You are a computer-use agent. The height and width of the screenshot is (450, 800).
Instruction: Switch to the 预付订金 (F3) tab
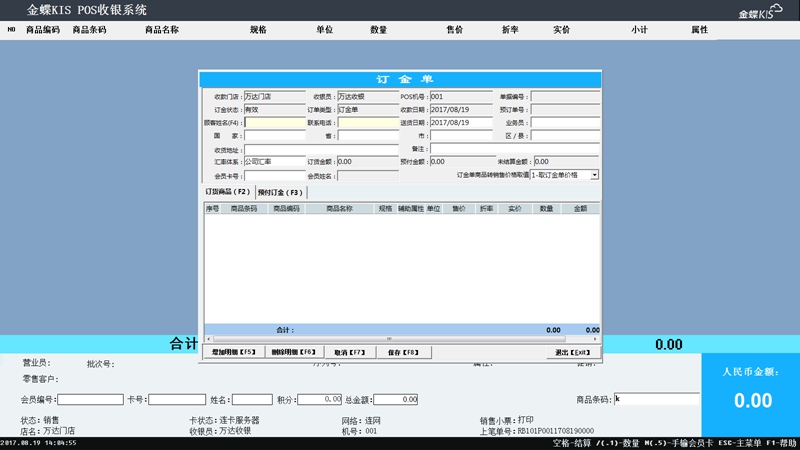pyautogui.click(x=281, y=191)
